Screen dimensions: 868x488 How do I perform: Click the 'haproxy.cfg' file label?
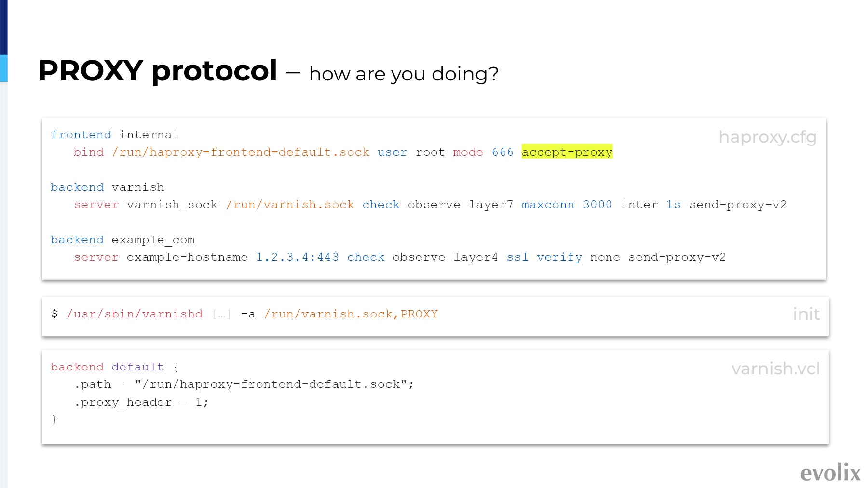[768, 137]
